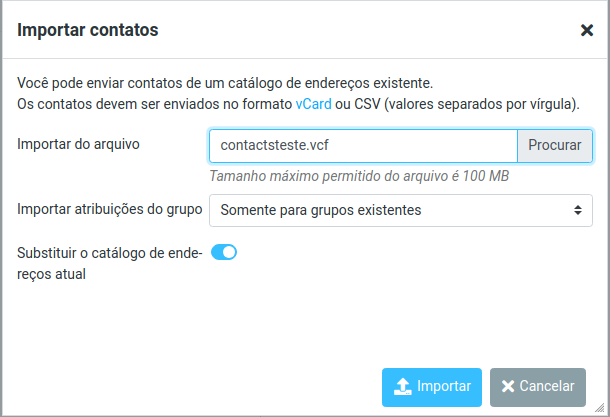Open the vCard format link

pyautogui.click(x=314, y=104)
